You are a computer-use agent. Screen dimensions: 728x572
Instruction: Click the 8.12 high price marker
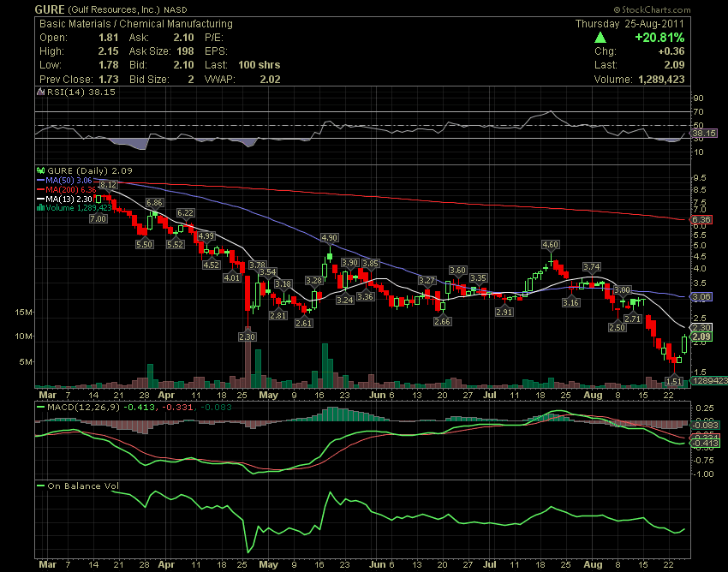108,185
